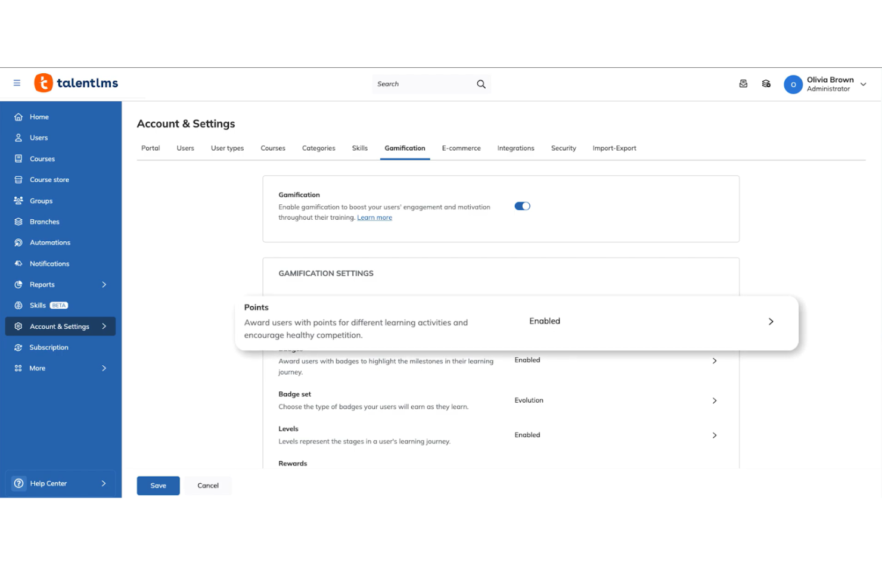Viewport: 882px width, 588px height.
Task: Open Notifications in the sidebar
Action: point(49,263)
